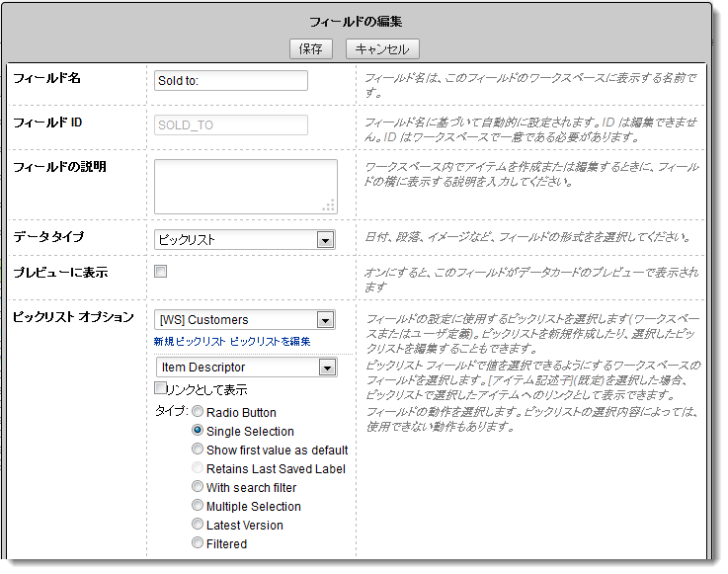Viewport: 728px width, 574px height.
Task: Click the タイプ: label beside the radio options
Action: 171,411
